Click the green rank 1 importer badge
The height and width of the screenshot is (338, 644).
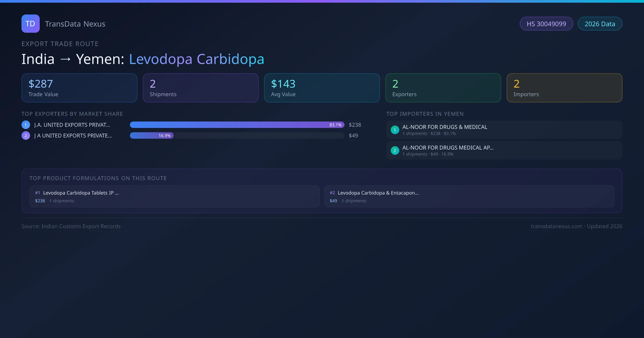(x=395, y=130)
